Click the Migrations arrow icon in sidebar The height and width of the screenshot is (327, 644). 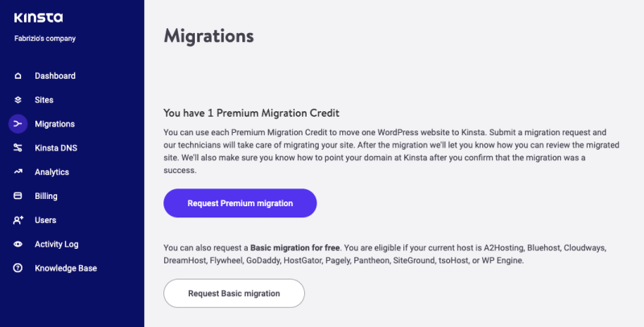pos(18,124)
